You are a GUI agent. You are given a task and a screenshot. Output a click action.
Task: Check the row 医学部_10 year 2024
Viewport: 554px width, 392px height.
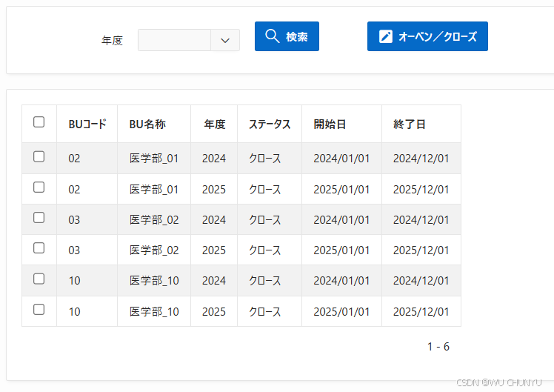39,279
